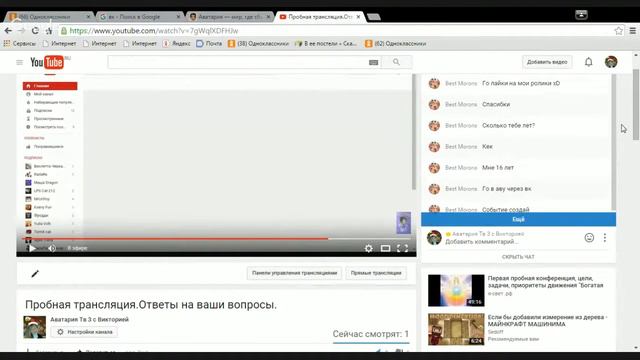
Task: Open the YouTube guide hamburger menu
Action: click(x=20, y=62)
